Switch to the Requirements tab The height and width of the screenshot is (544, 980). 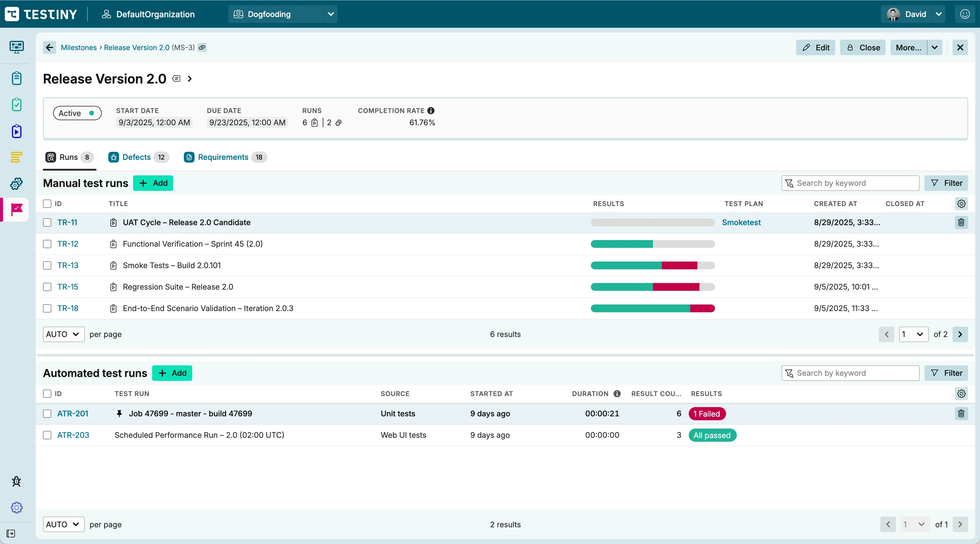(x=223, y=157)
